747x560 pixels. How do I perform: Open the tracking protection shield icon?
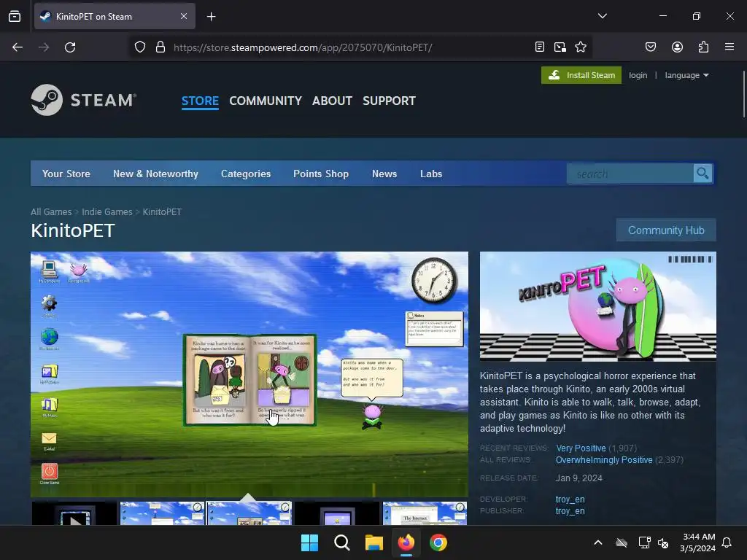point(139,47)
